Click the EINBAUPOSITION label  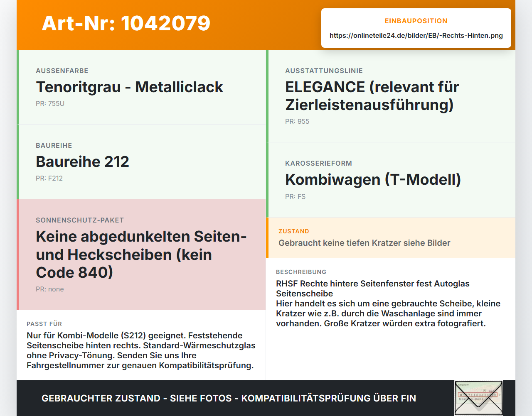(416, 21)
